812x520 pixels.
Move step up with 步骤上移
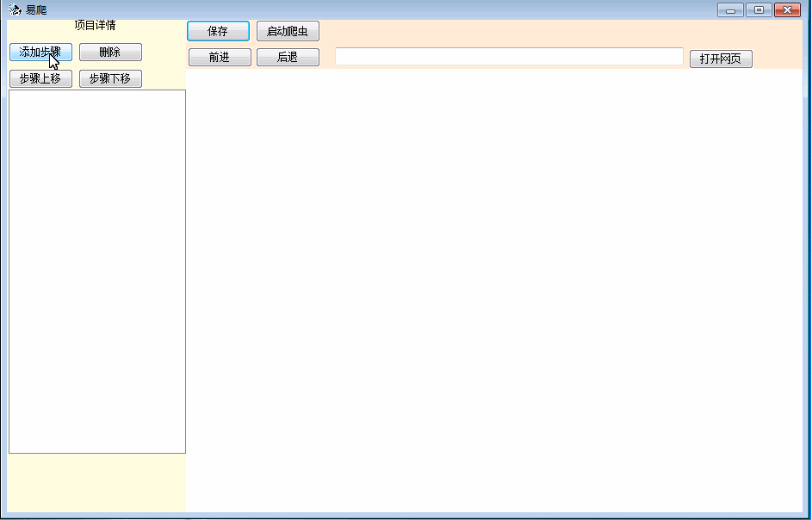41,78
